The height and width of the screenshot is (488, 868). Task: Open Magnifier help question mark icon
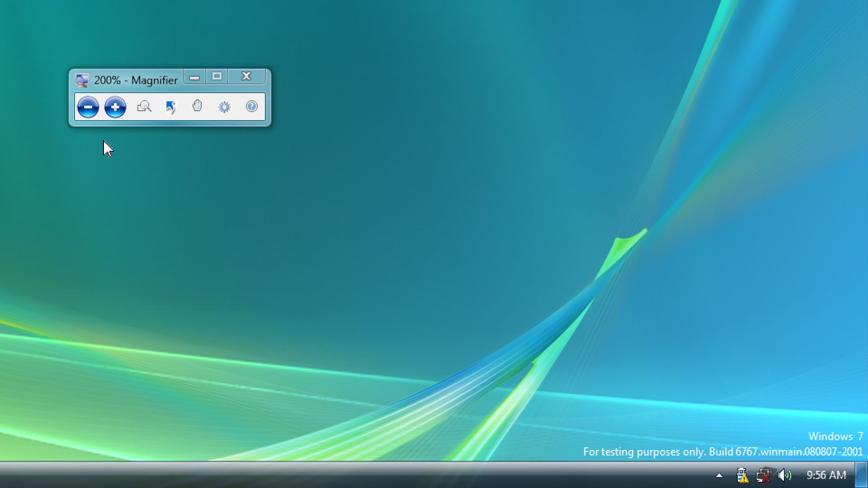pos(252,106)
